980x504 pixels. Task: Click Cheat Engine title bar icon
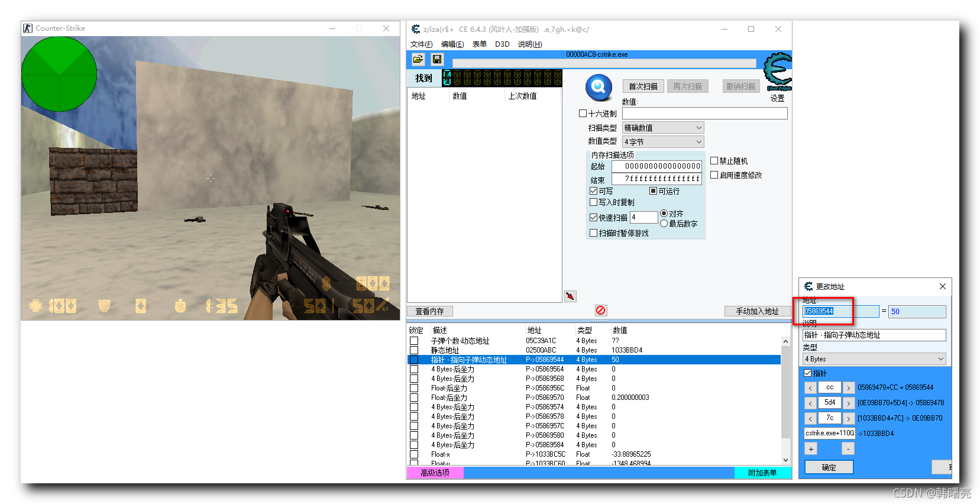(416, 29)
